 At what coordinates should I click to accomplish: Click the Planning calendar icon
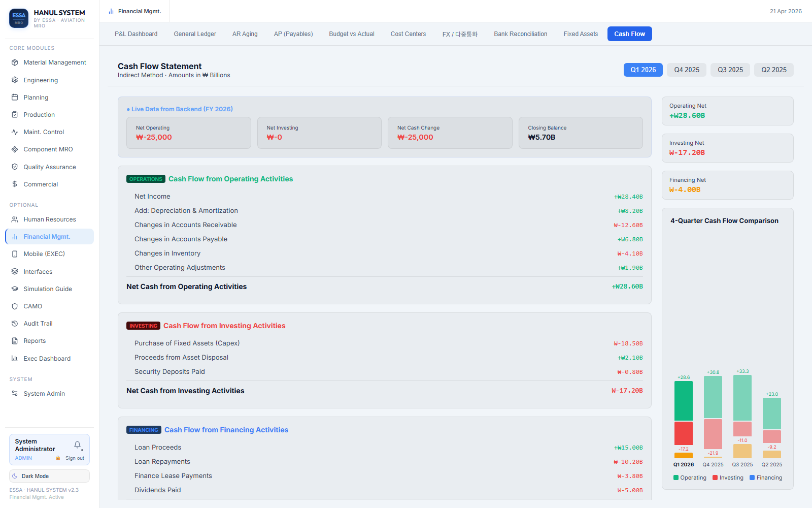tap(15, 98)
